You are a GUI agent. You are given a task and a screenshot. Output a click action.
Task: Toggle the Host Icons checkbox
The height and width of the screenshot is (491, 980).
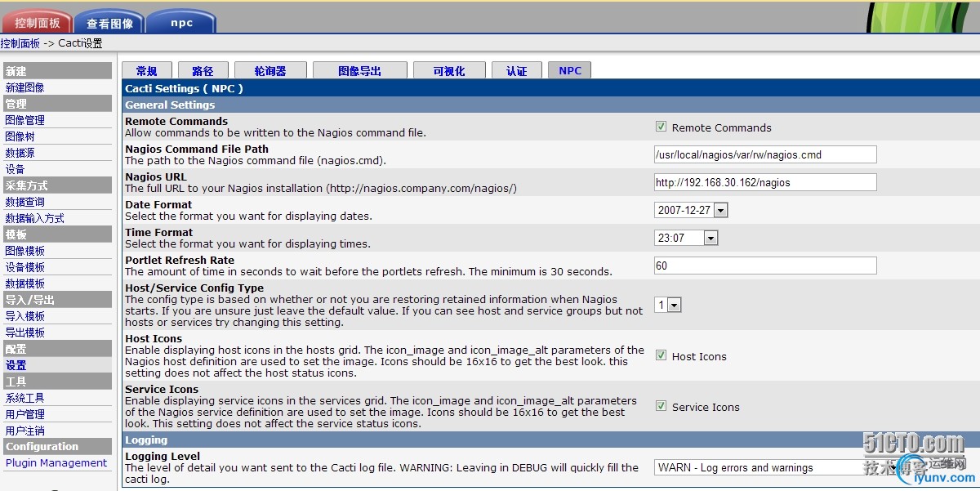click(x=661, y=355)
